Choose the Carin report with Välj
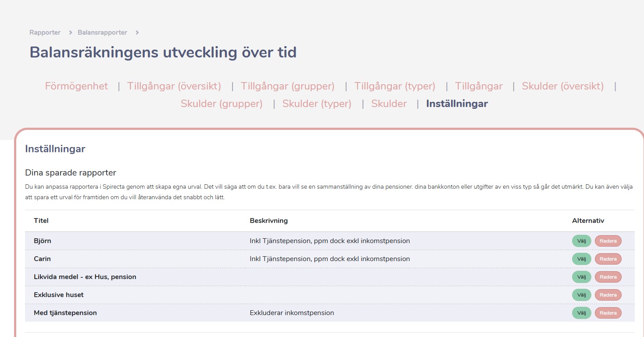 point(581,259)
